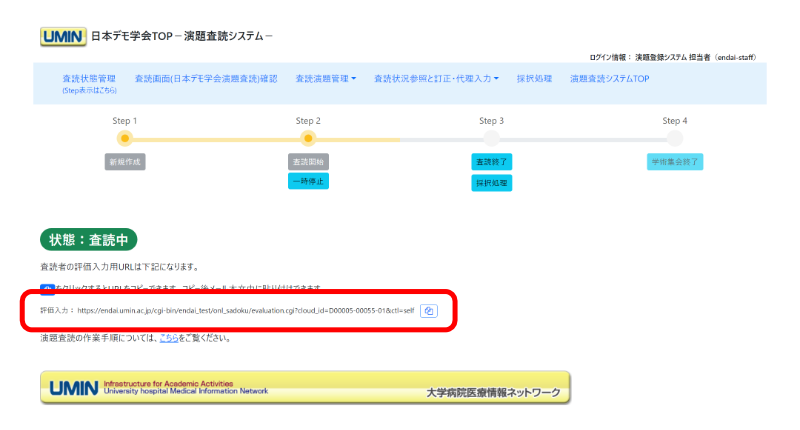Click the Step 4 progress circle
This screenshot has width=800, height=430.
(x=675, y=139)
